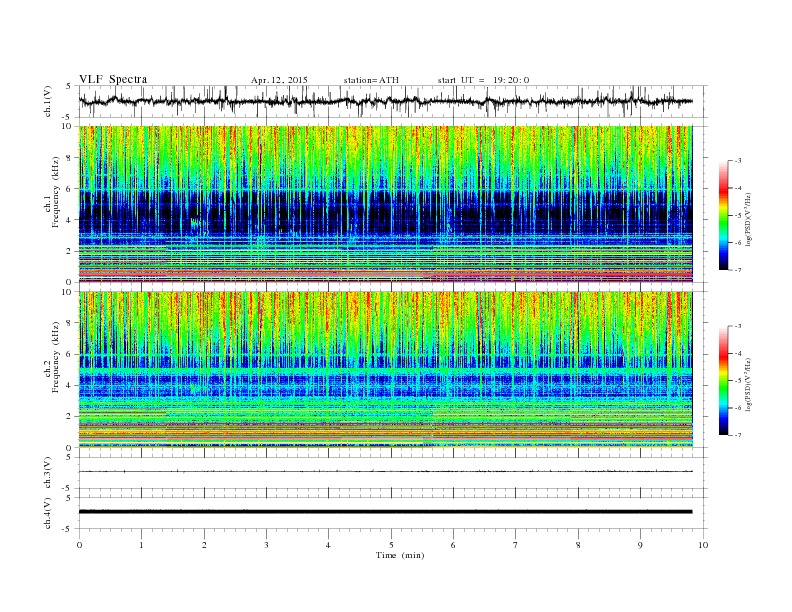The width and height of the screenshot is (792, 612).
Task: Click the "-7" label on ch.2 color bar
Action: click(738, 435)
